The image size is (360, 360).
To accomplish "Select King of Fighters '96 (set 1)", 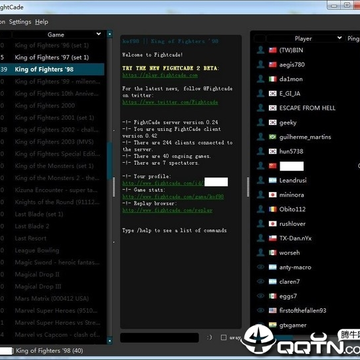I will [52, 45].
